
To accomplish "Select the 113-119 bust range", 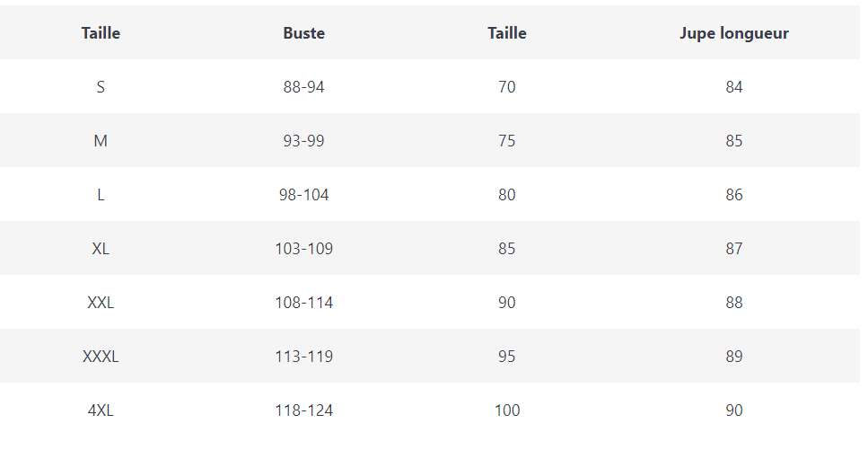I will (303, 357).
